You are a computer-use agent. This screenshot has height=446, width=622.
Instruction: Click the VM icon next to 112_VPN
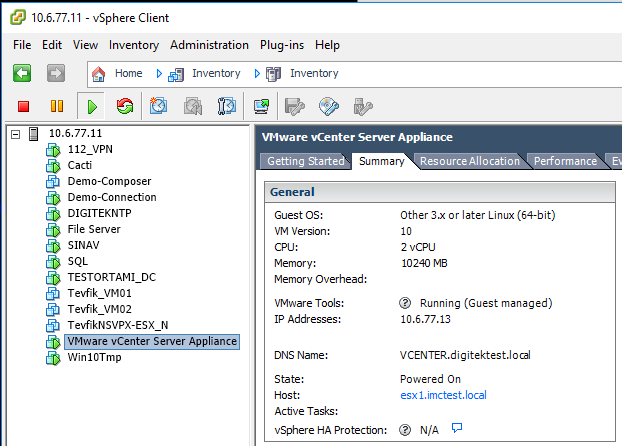point(53,150)
